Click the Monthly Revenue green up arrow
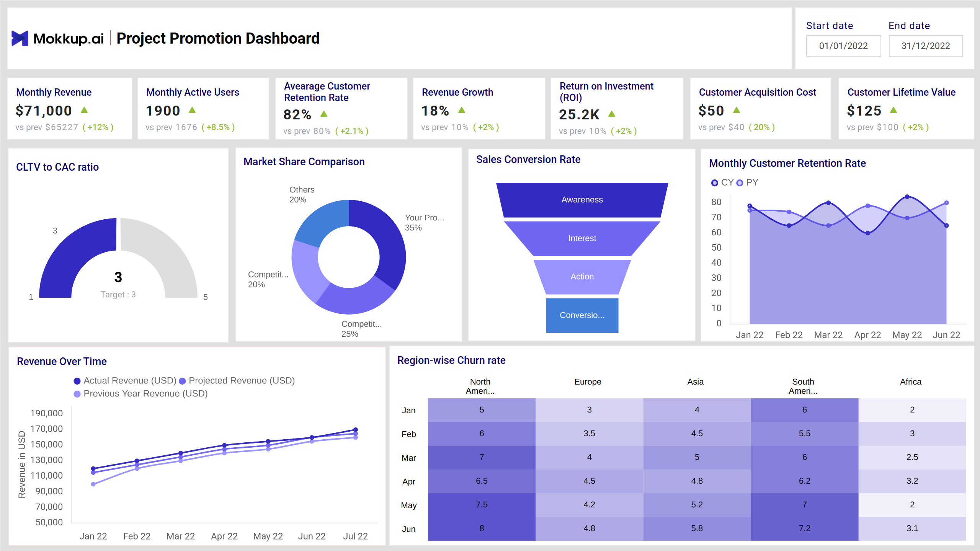The image size is (980, 551). pos(84,110)
